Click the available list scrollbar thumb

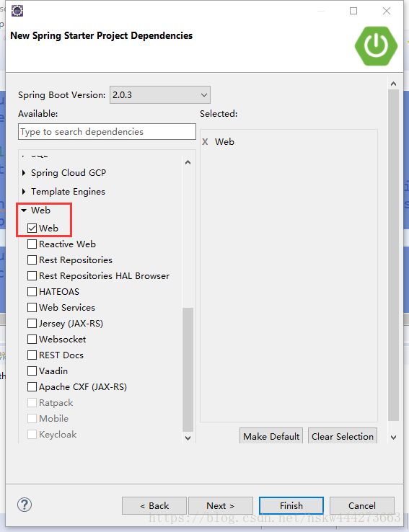(x=188, y=370)
